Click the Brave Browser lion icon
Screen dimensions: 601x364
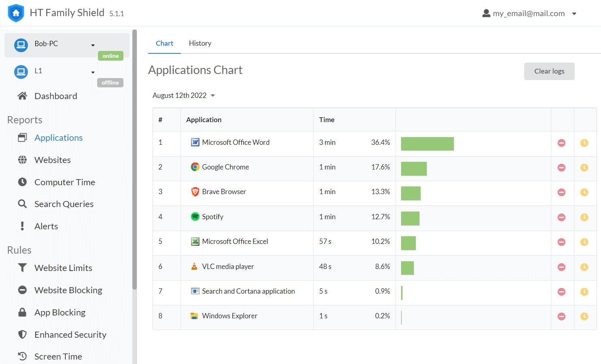pos(195,192)
